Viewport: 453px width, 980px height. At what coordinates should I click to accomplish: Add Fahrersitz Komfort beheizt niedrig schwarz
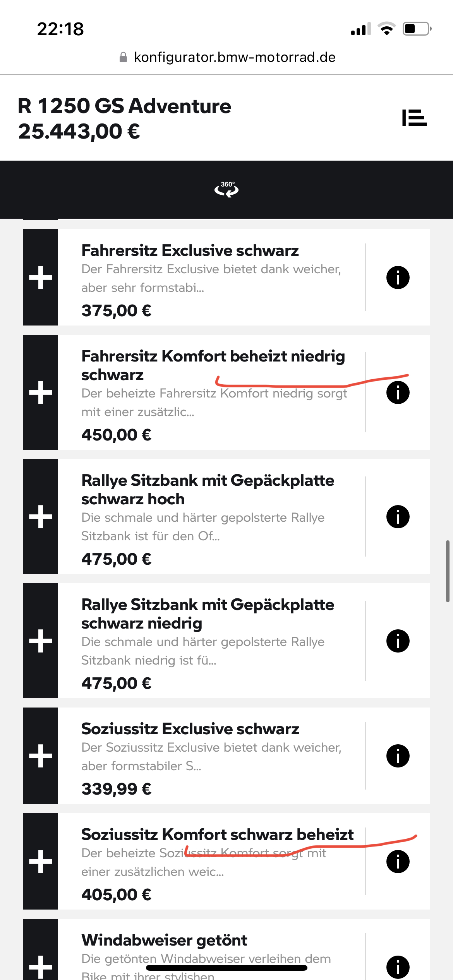click(x=41, y=392)
